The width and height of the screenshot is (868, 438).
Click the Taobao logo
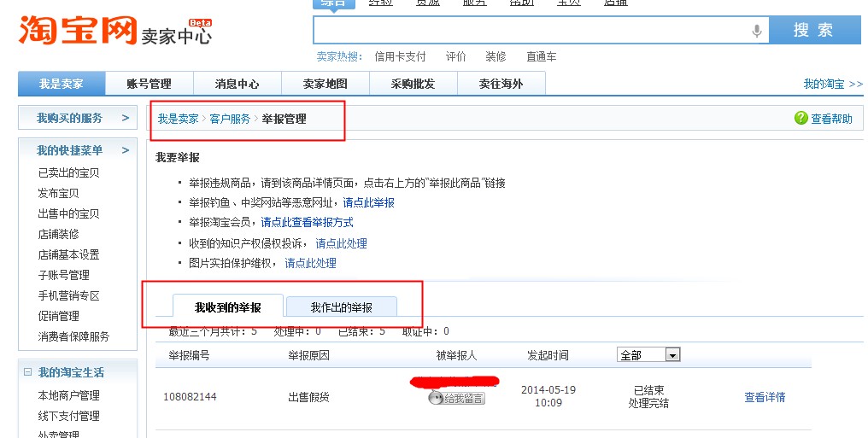tap(78, 30)
